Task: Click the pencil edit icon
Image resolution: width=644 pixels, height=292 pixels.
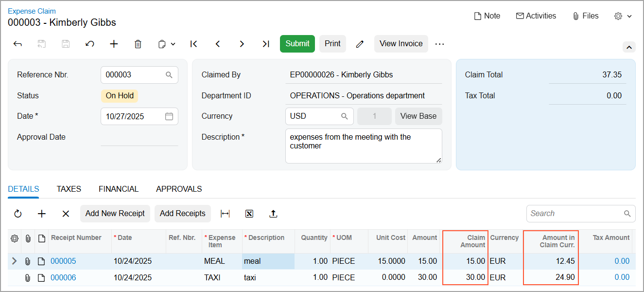Action: click(x=360, y=44)
